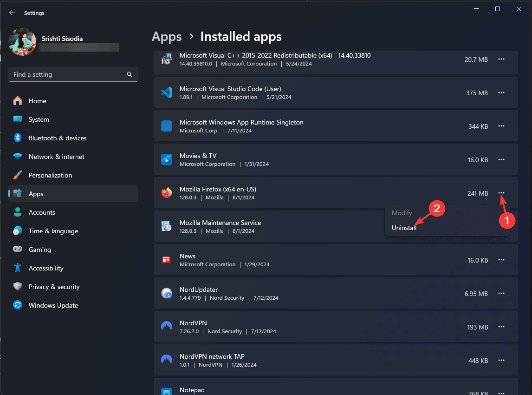The height and width of the screenshot is (395, 532).
Task: Click the Gaming controller icon
Action: pyautogui.click(x=18, y=249)
